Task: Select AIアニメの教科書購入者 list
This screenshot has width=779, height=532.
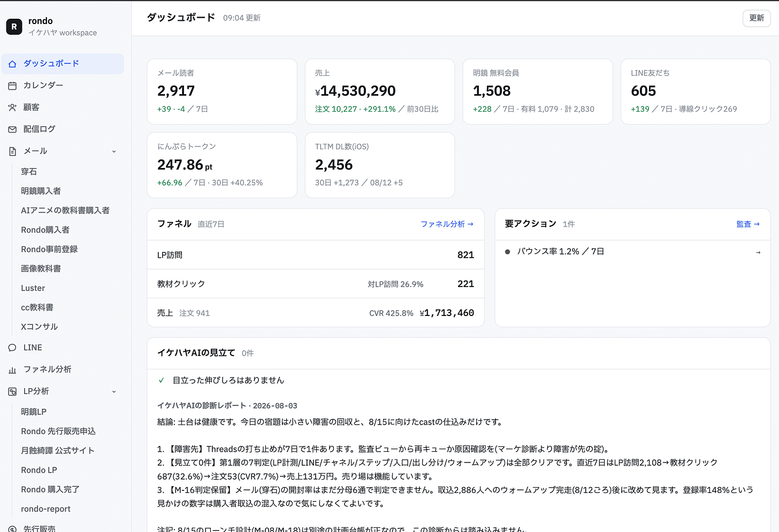Action: 65,210
